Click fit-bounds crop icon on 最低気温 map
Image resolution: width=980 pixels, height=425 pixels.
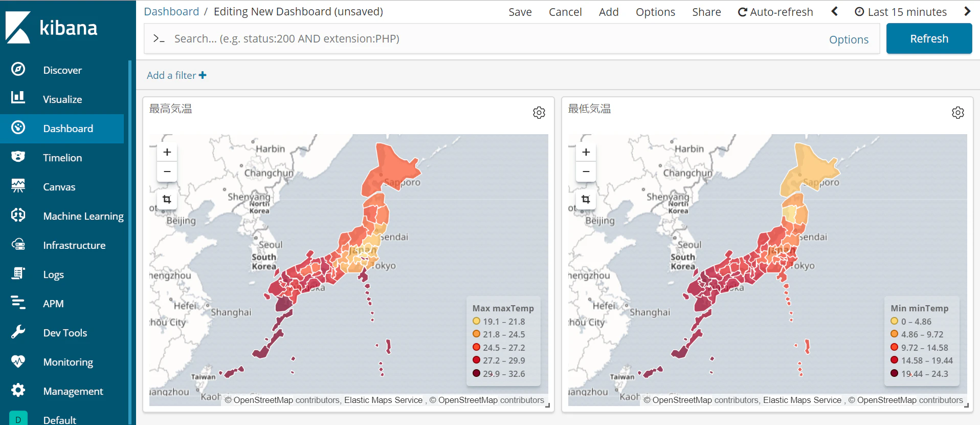pyautogui.click(x=586, y=199)
